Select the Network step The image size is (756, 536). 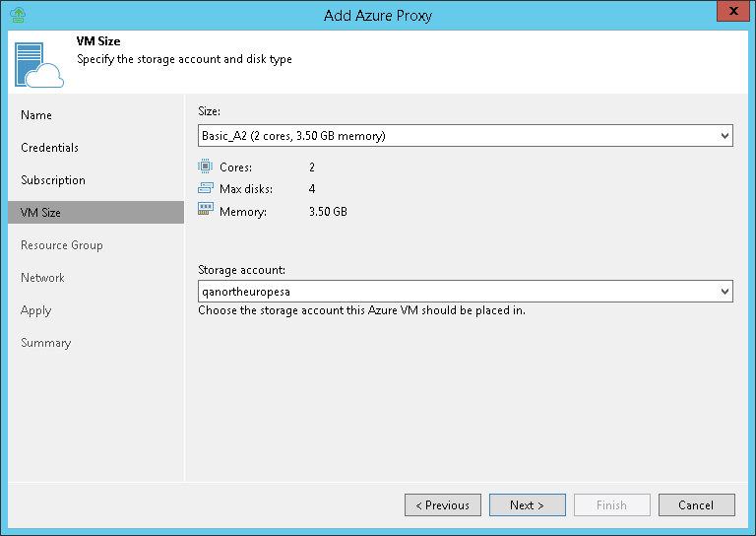(42, 278)
